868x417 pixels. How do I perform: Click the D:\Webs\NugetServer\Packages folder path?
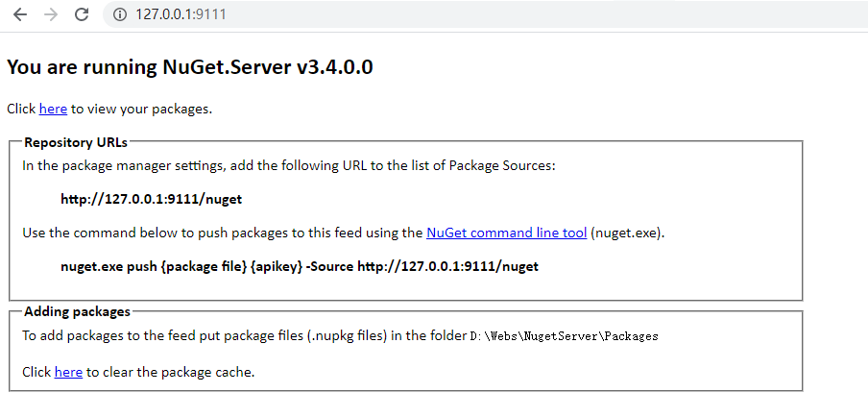[x=564, y=335]
